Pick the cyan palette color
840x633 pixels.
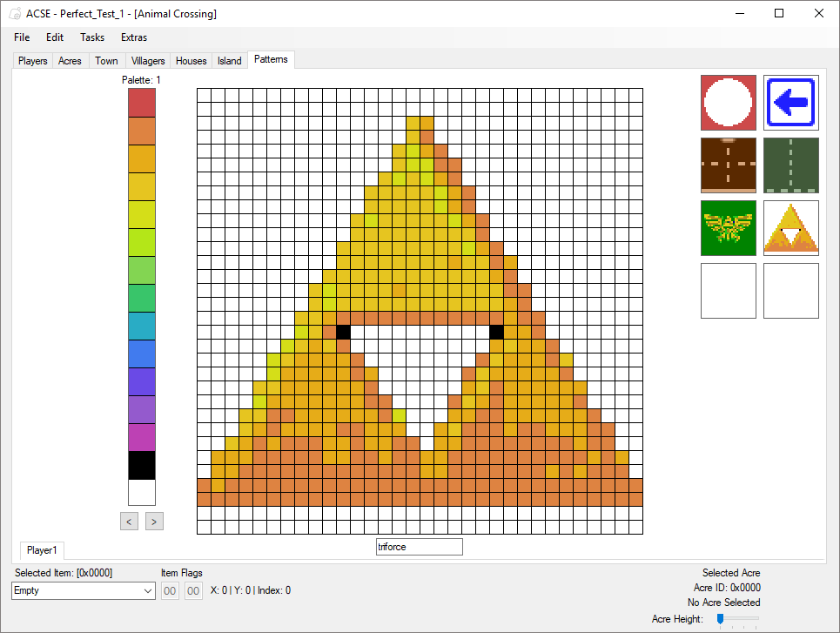(141, 326)
